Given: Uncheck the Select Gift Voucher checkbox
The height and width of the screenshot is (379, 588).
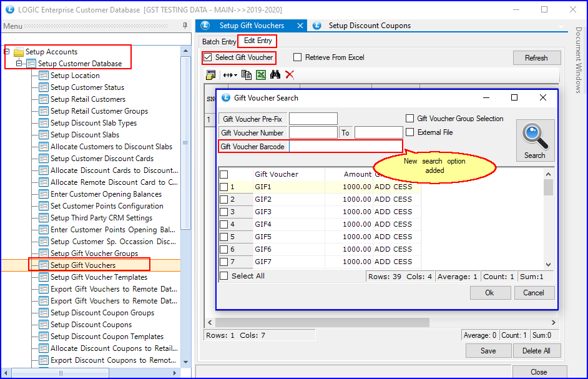Looking at the screenshot, I should [x=207, y=57].
